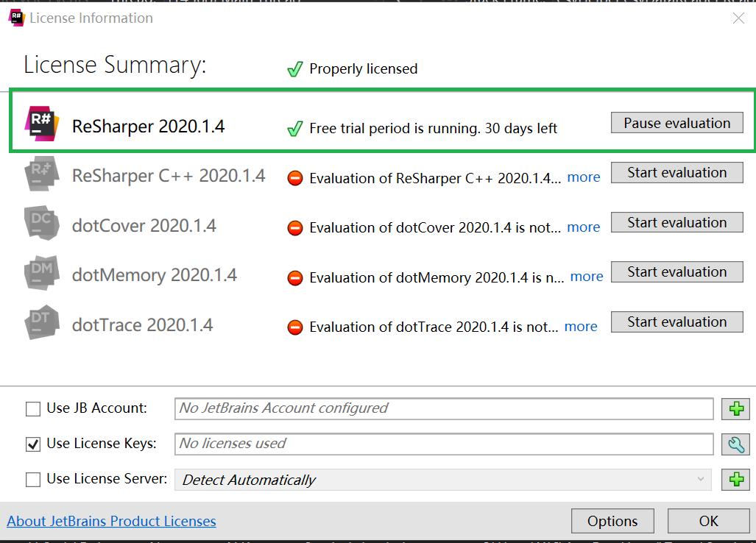Uncheck the Use License Keys checkbox
756x543 pixels.
33,444
